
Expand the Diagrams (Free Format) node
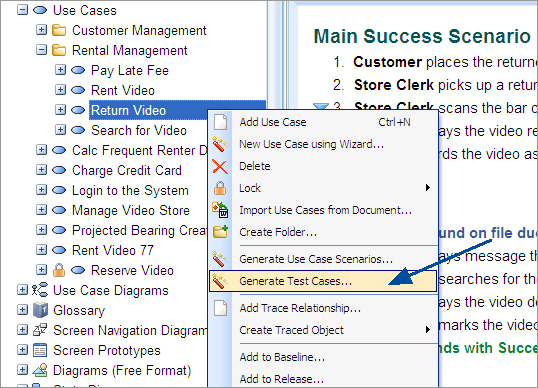click(22, 370)
